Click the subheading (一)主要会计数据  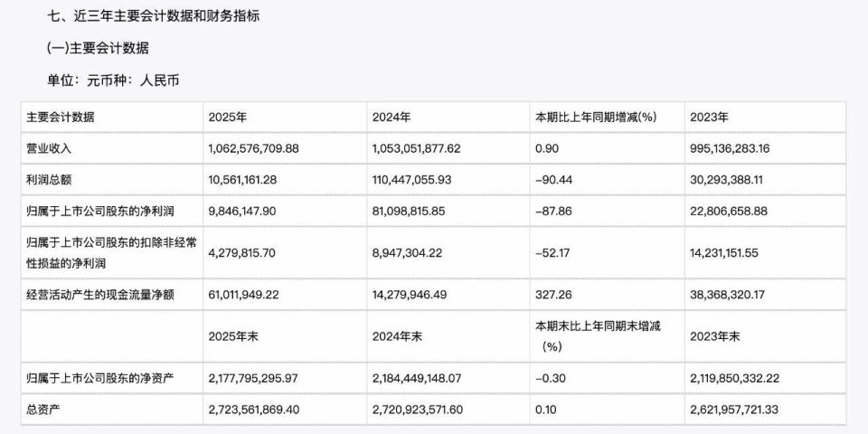(x=99, y=48)
